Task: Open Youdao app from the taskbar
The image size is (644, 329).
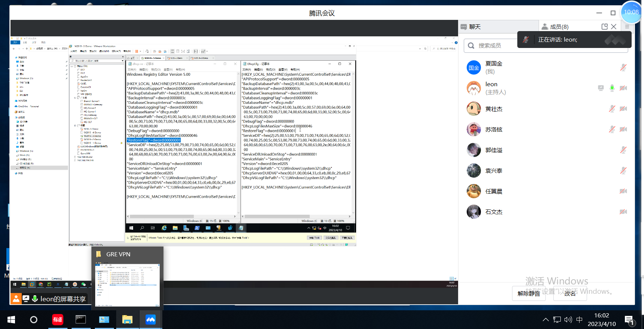Action: (x=58, y=320)
